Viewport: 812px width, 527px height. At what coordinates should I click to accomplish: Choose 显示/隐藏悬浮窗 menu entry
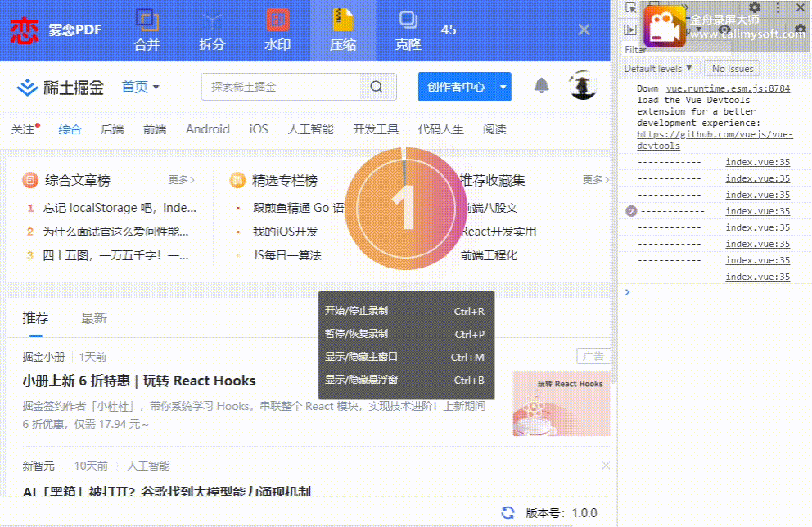pyautogui.click(x=406, y=380)
